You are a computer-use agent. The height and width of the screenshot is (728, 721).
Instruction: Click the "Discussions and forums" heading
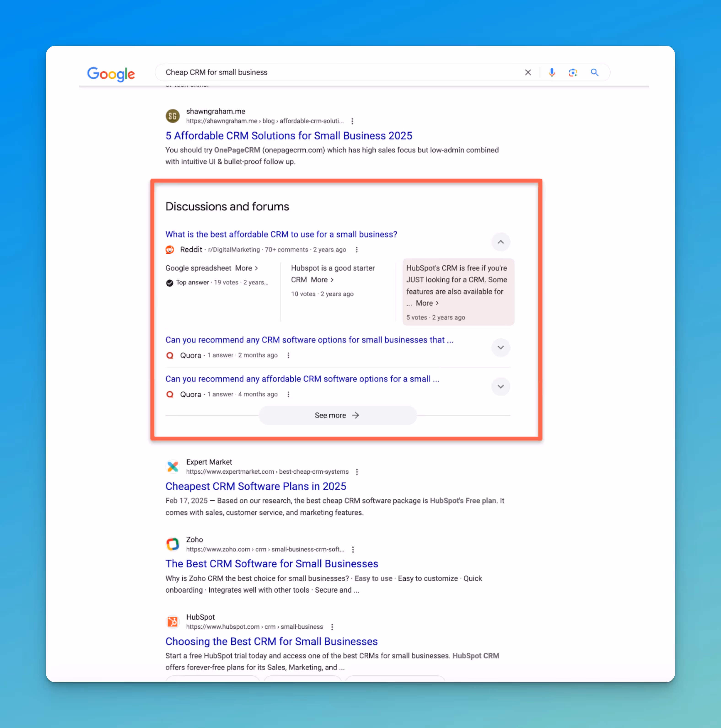pyautogui.click(x=227, y=207)
